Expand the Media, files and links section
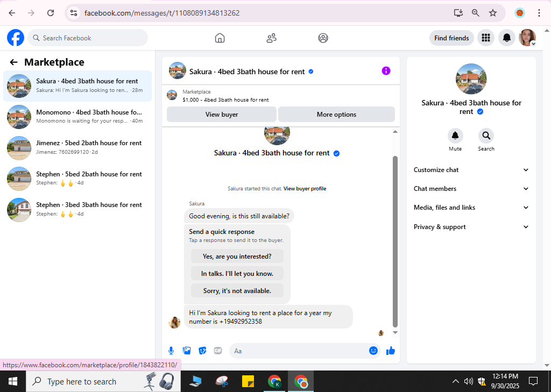The image size is (551, 392). pos(471,208)
